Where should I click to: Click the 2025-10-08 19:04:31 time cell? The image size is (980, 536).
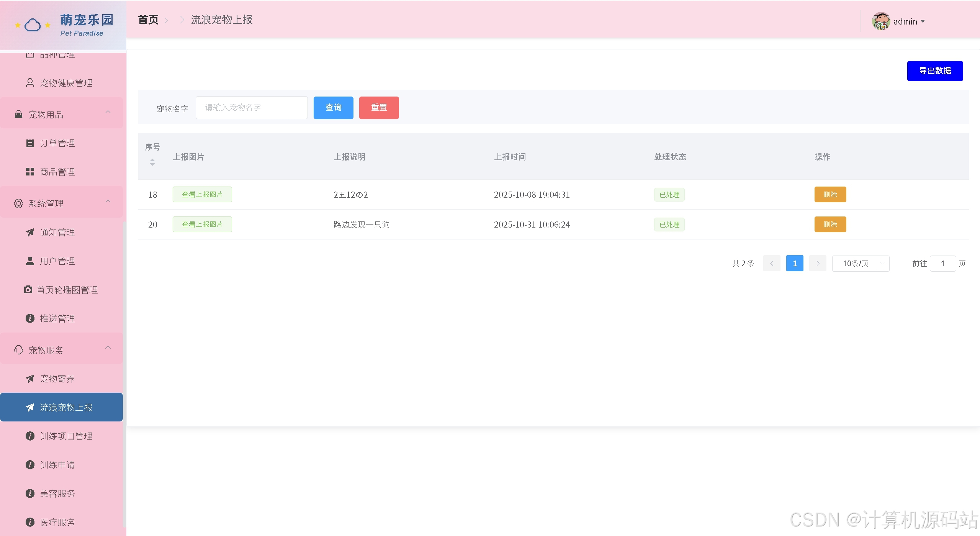532,195
